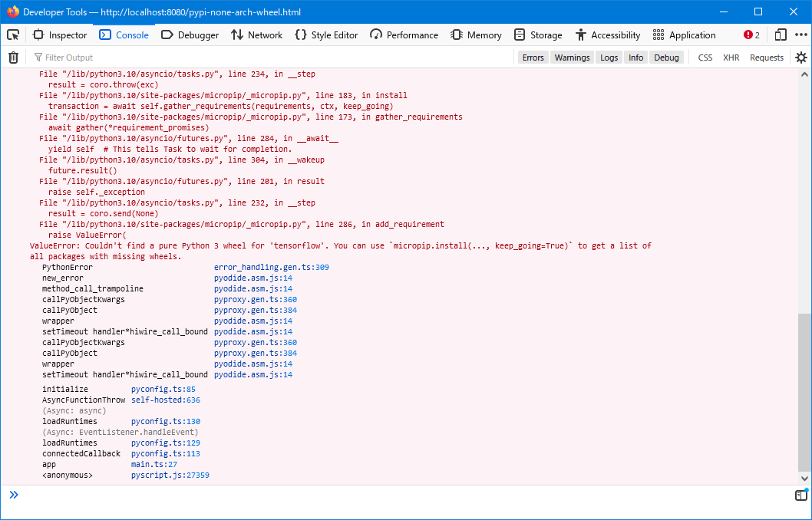Click the ValueError message text
812x520 pixels.
click(x=340, y=251)
